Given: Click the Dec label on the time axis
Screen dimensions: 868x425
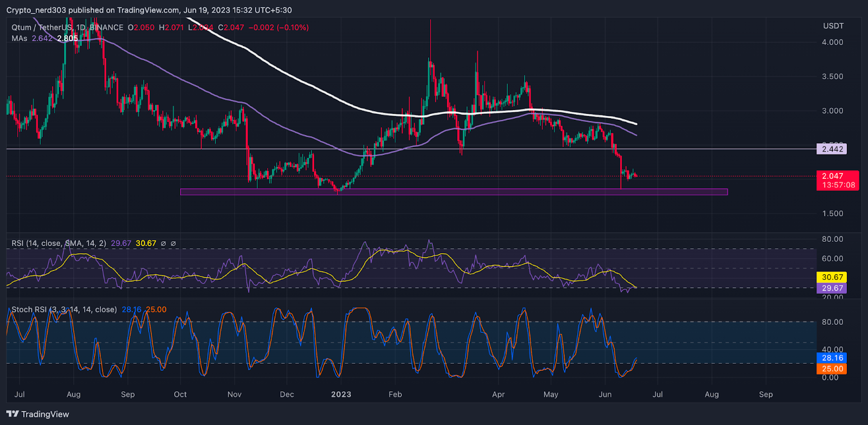Looking at the screenshot, I should [x=287, y=394].
